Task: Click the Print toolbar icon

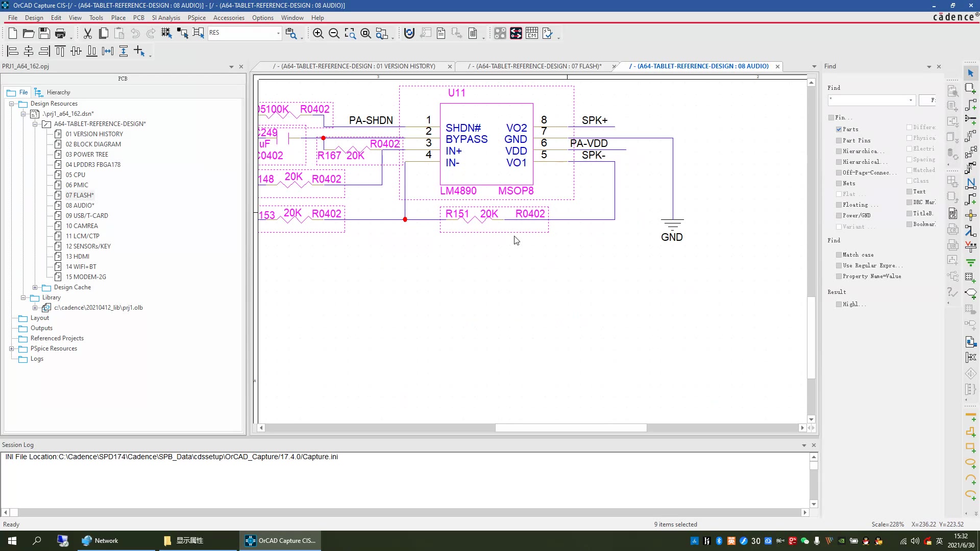Action: coord(60,34)
